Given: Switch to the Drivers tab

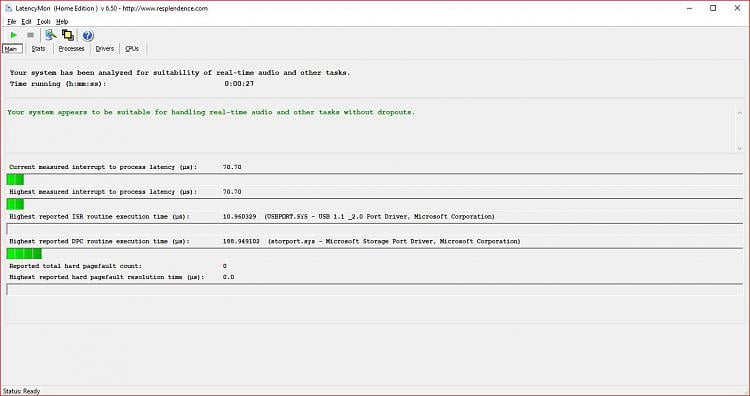Looking at the screenshot, I should click(104, 49).
